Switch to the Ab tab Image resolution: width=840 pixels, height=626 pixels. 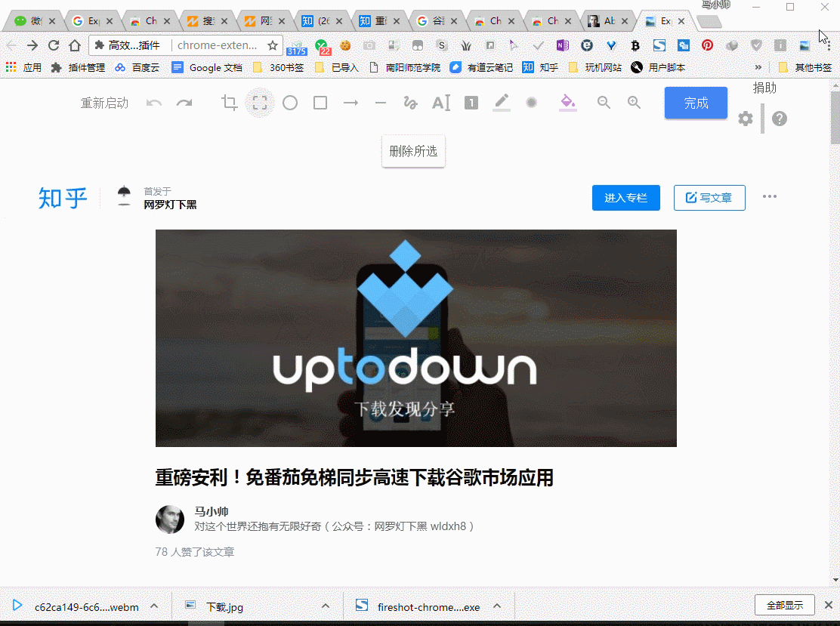pos(608,21)
